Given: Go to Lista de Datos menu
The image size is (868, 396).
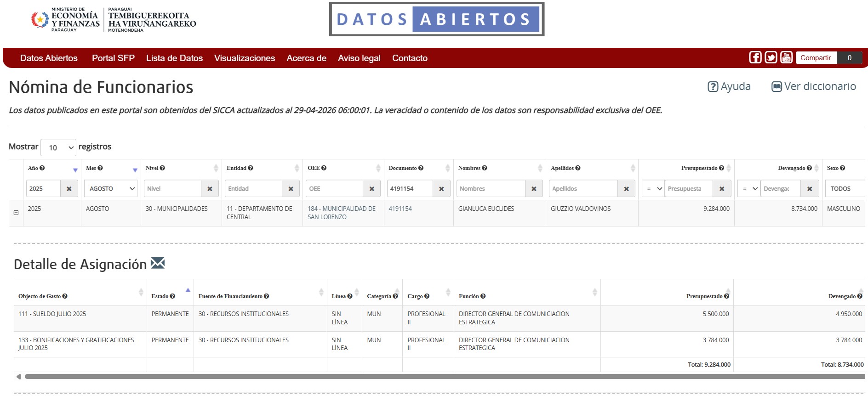Looking at the screenshot, I should pos(174,58).
